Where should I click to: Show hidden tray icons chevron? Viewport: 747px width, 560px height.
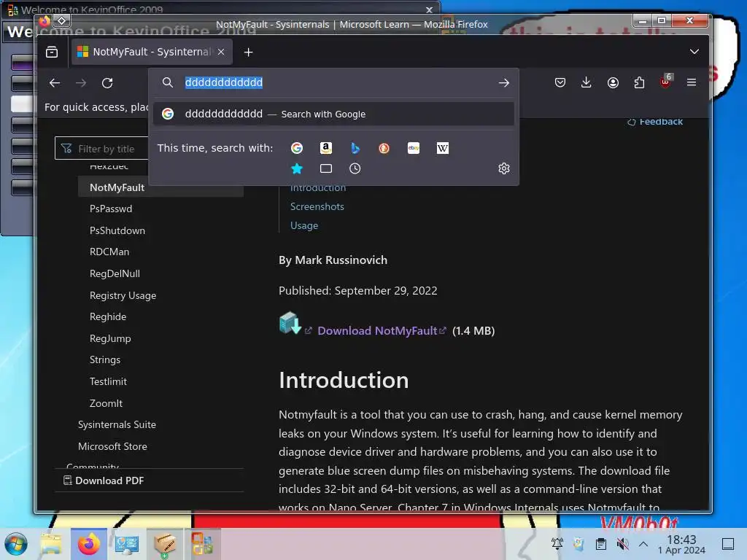pos(643,543)
